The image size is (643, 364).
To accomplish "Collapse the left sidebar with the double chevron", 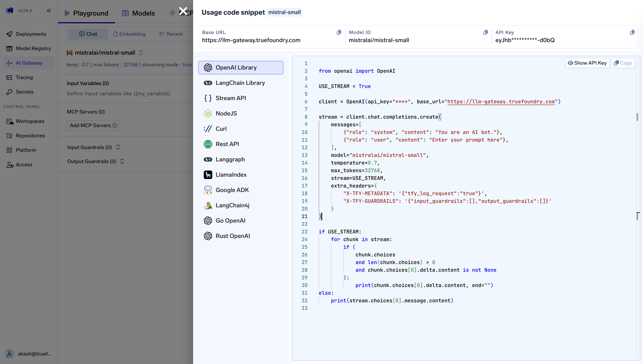I will pos(49,10).
